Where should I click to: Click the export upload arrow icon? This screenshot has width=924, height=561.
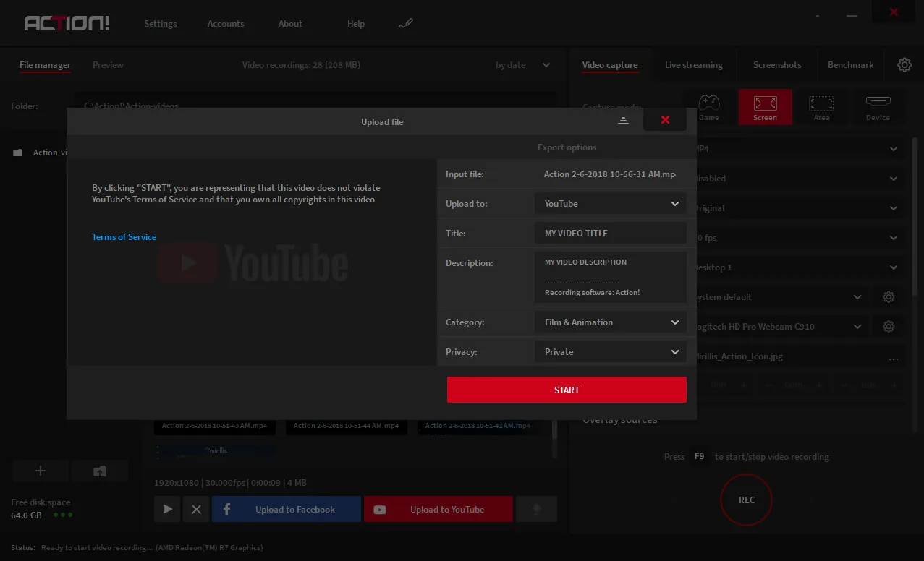pos(536,509)
